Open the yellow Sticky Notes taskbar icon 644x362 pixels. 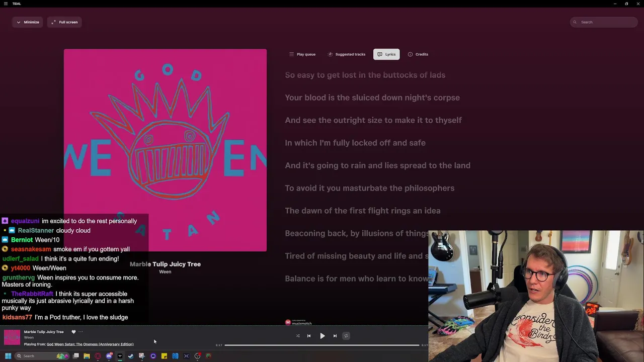tap(164, 356)
